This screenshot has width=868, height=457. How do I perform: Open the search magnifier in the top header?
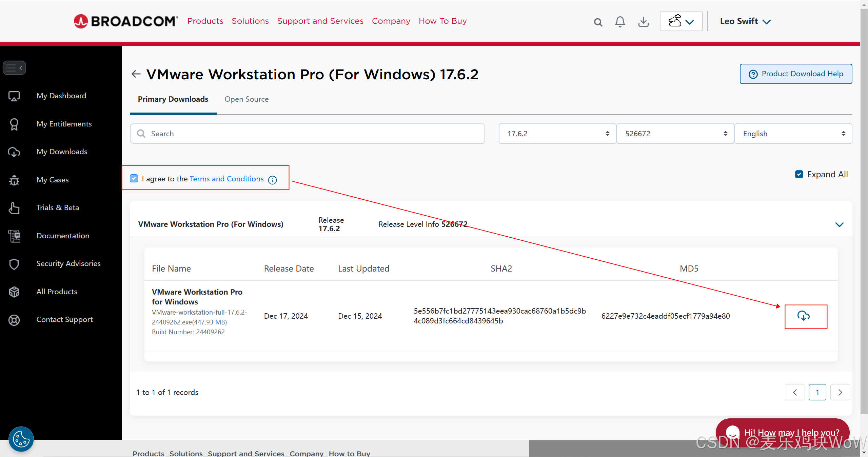(x=598, y=22)
